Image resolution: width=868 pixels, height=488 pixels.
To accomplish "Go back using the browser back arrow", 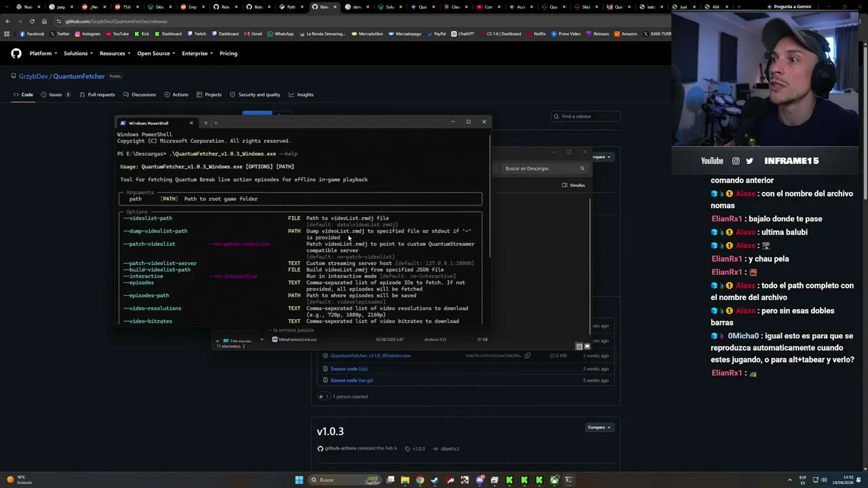I will point(7,21).
